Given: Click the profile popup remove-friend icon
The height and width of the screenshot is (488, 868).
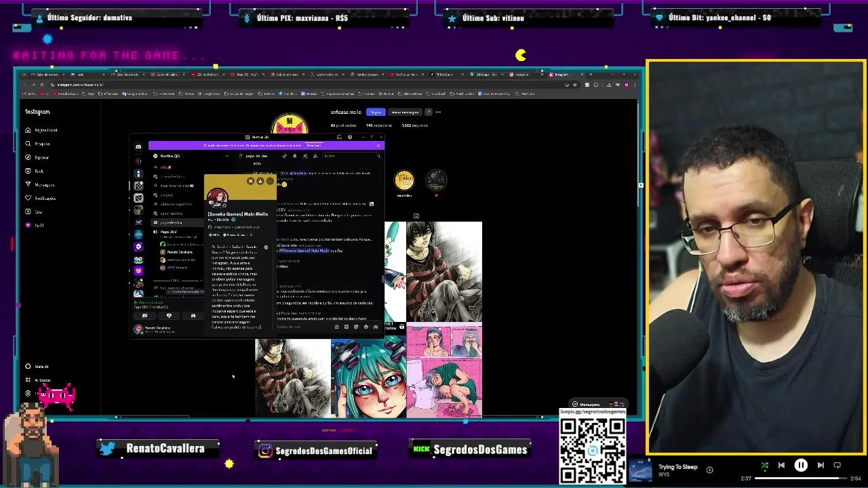Looking at the screenshot, I should pos(250,181).
